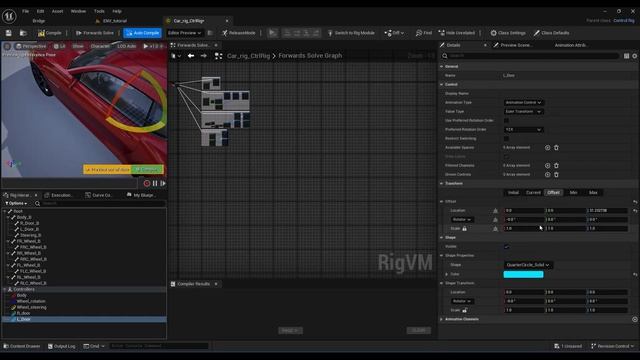Switch to the My Blueprint tab
This screenshot has height=360, width=640.
141,195
